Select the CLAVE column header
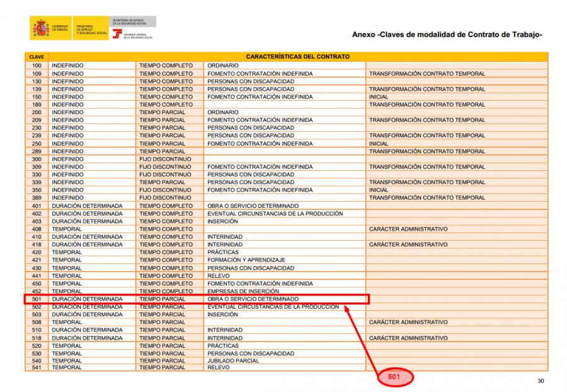 (x=37, y=57)
